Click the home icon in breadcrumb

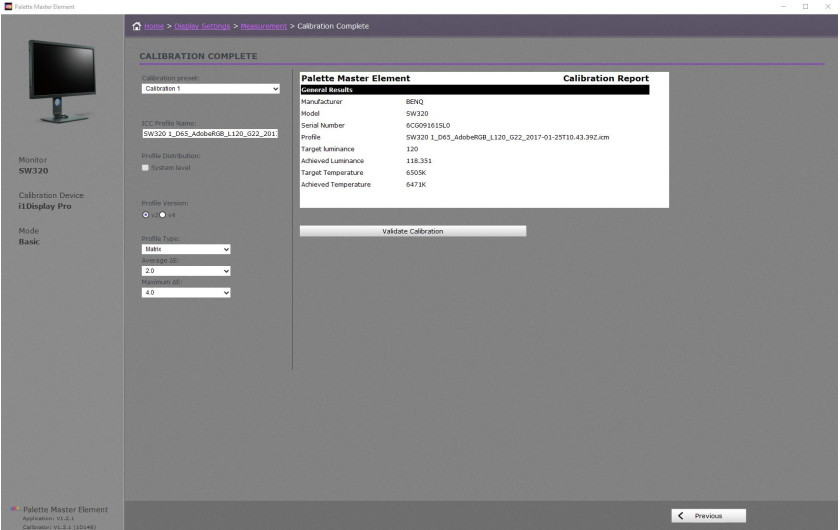(x=137, y=26)
